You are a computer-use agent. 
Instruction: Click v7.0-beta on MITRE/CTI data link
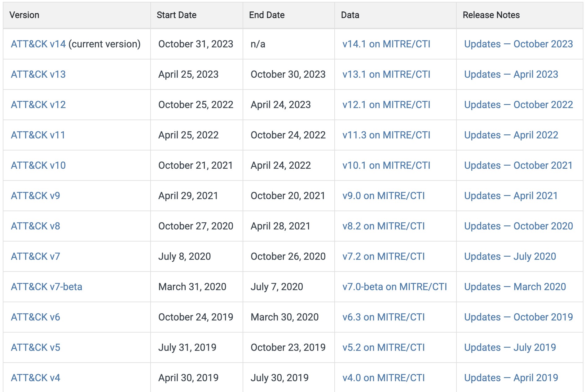point(395,287)
